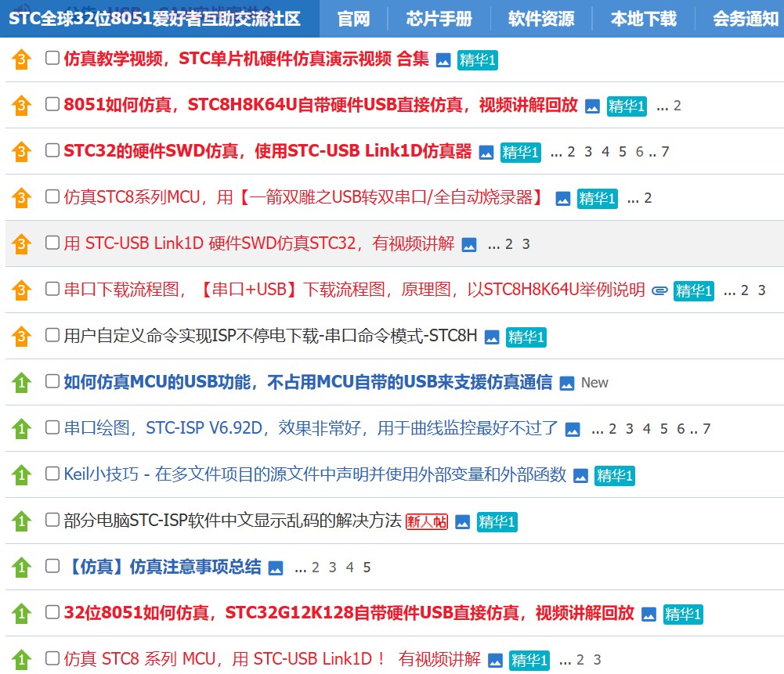Click sticky-3 arrow icon of 仿真教学视频 thread
The height and width of the screenshot is (674, 784).
[21, 59]
